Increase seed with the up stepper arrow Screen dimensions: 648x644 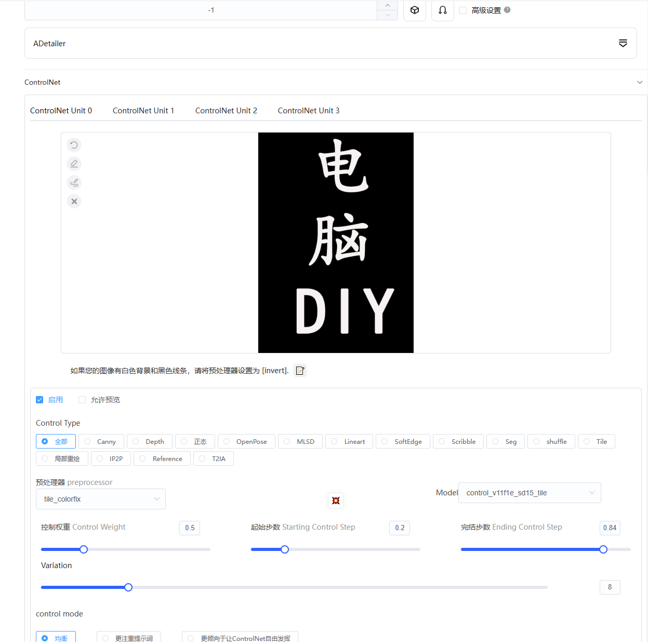click(388, 5)
